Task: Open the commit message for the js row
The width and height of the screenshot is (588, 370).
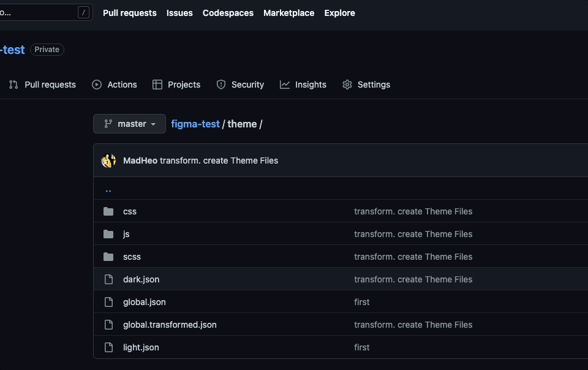Action: pyautogui.click(x=413, y=234)
